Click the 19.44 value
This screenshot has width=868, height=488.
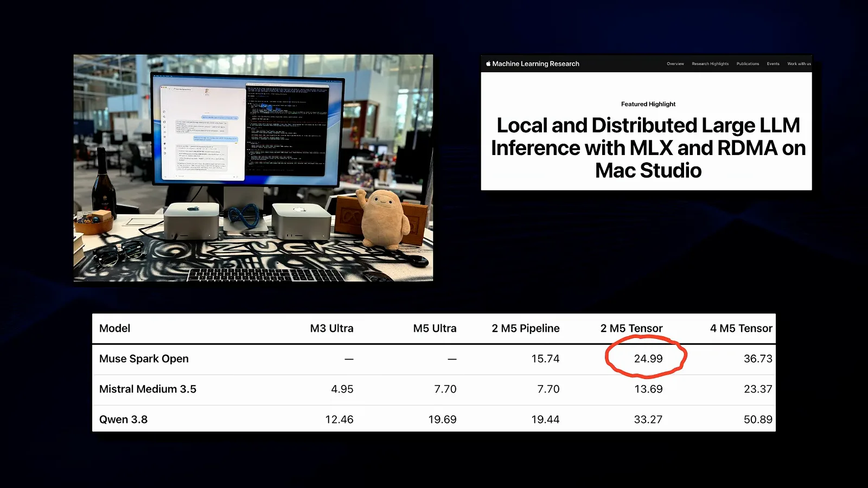click(x=545, y=420)
